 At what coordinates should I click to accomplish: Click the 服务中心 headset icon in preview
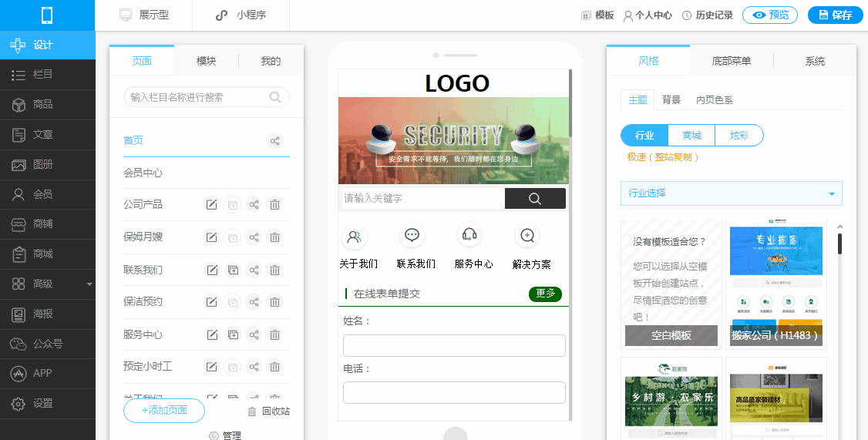pyautogui.click(x=469, y=235)
